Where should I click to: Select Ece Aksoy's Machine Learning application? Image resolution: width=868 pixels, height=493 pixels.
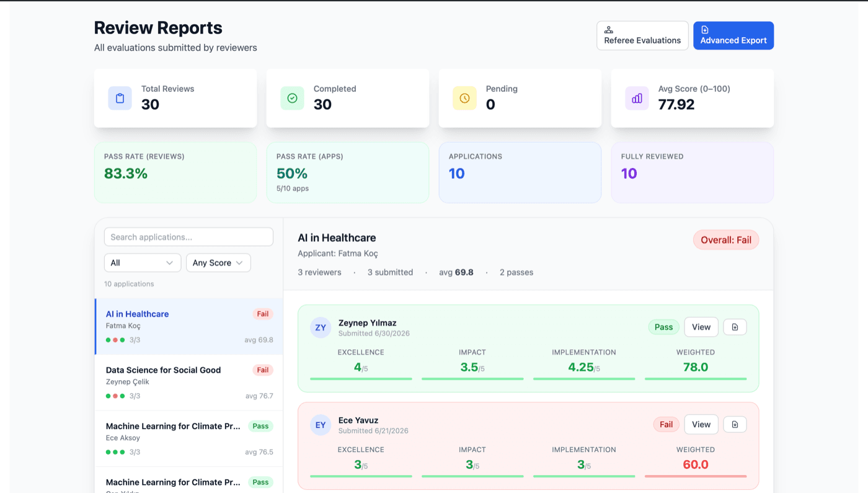(x=189, y=438)
